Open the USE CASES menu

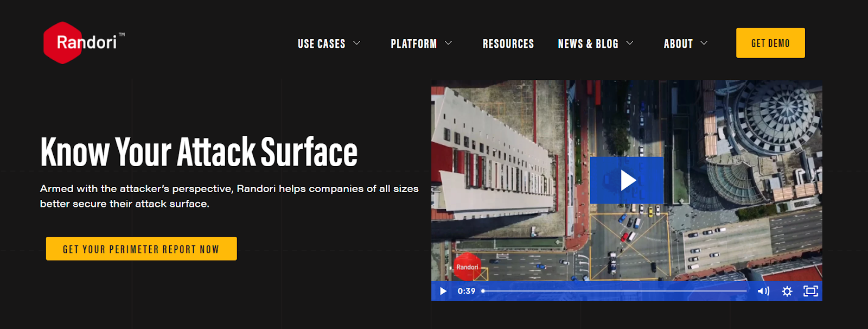[x=322, y=43]
